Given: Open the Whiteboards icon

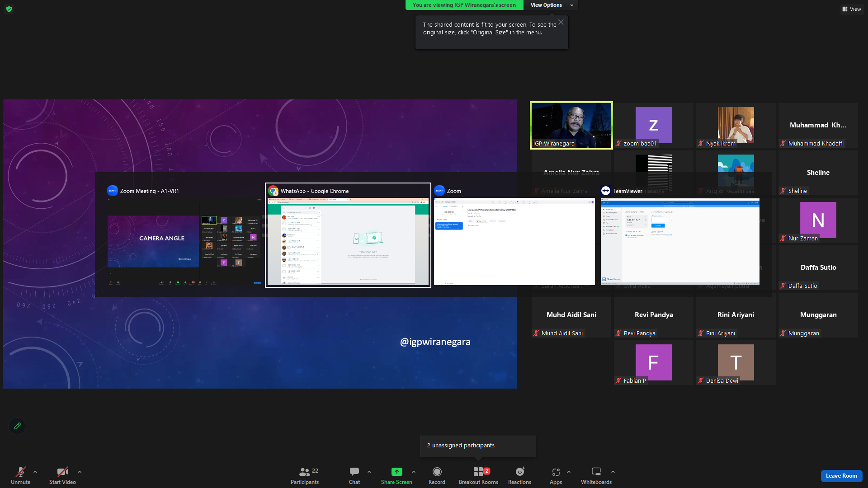Looking at the screenshot, I should [596, 472].
